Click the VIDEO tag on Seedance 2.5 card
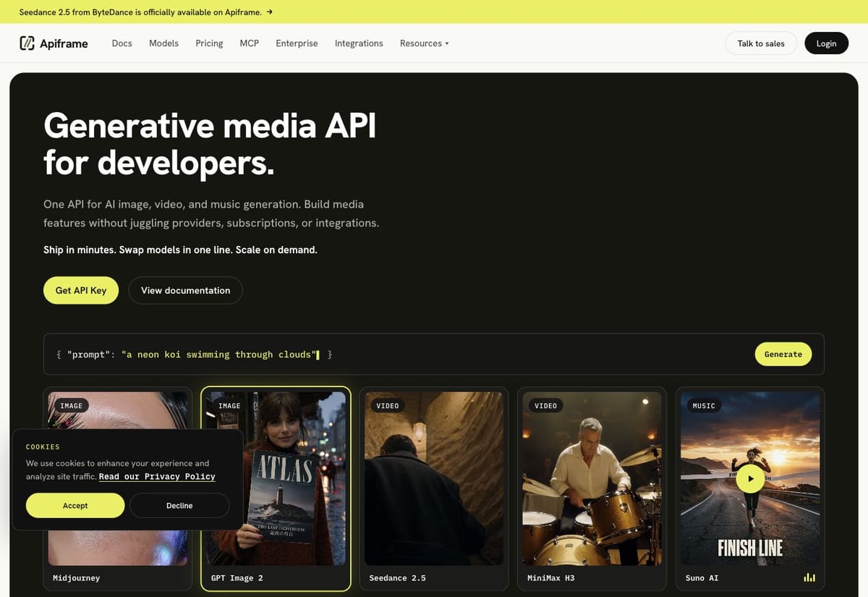This screenshot has width=868, height=597. click(388, 406)
